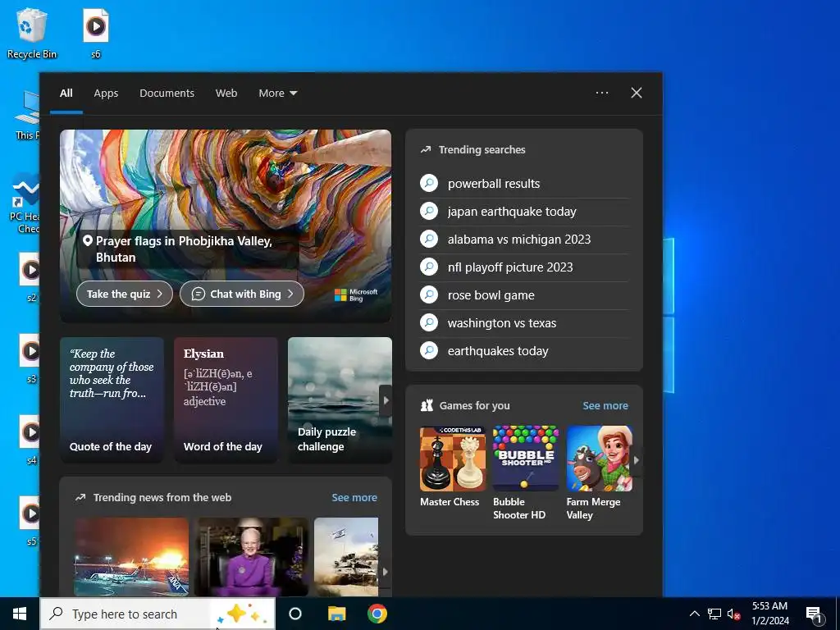Switch to the Apps tab

[106, 93]
